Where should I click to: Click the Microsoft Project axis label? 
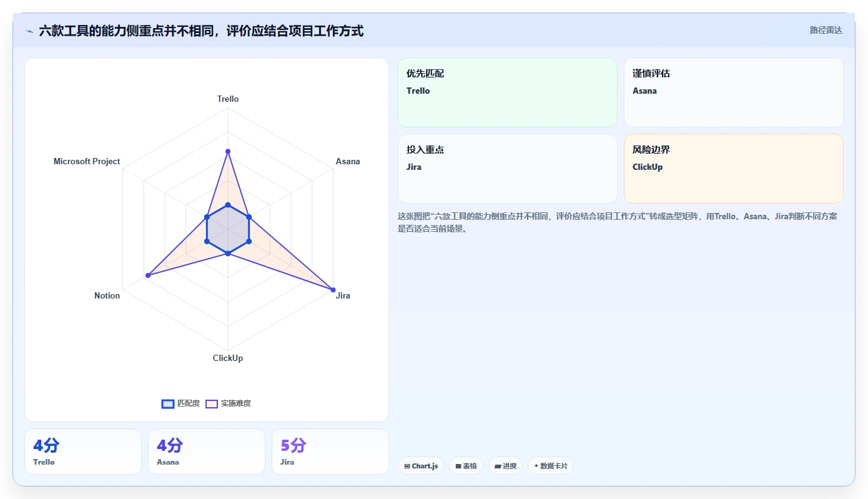[87, 161]
